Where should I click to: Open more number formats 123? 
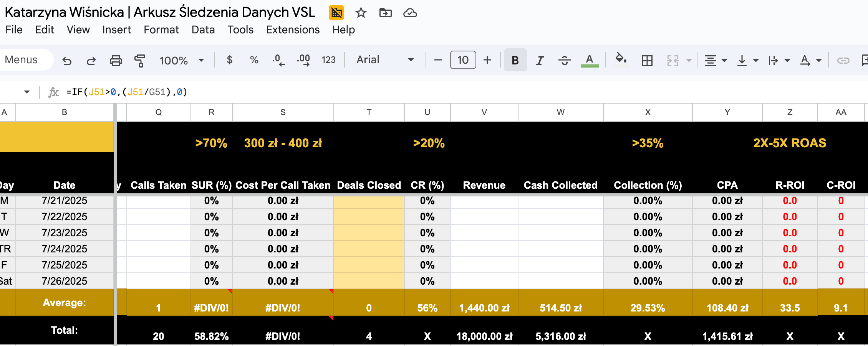click(328, 60)
